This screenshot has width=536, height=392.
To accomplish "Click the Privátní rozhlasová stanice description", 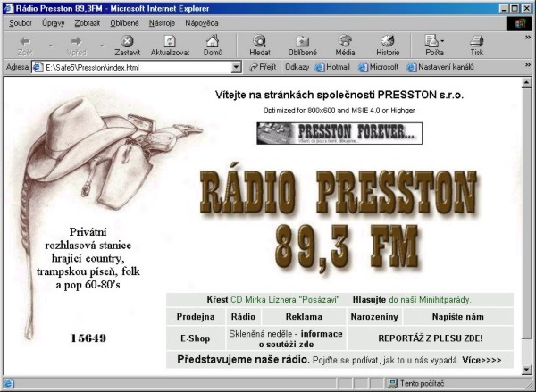I will pyautogui.click(x=88, y=258).
